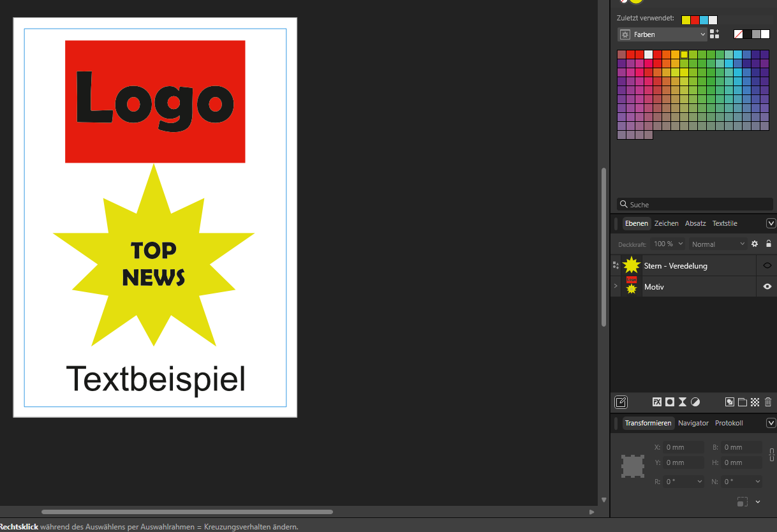The image size is (777, 532).
Task: Click the layer type icon left of Stern
Action: 616,265
